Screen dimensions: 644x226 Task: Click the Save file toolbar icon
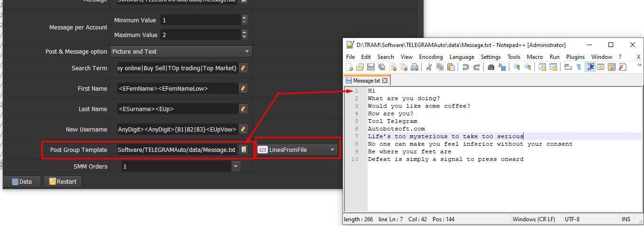point(371,67)
